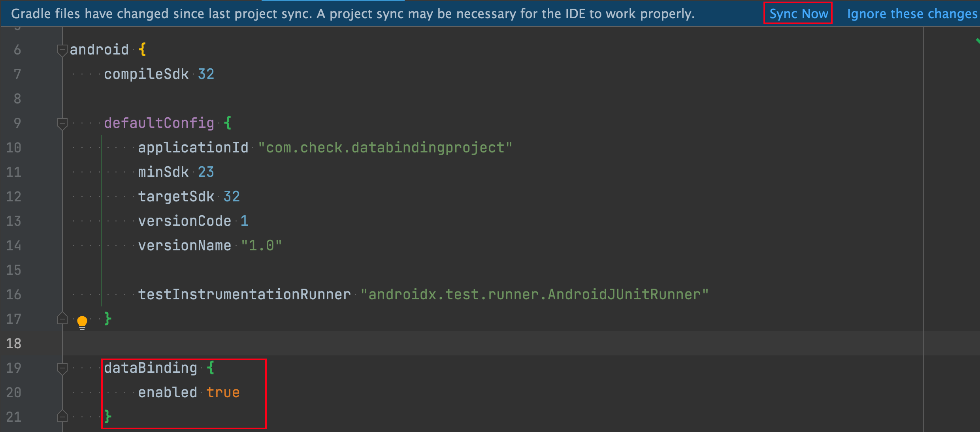980x432 pixels.
Task: Click the applicationId string "com.check.databindingproject"
Action: click(x=385, y=148)
